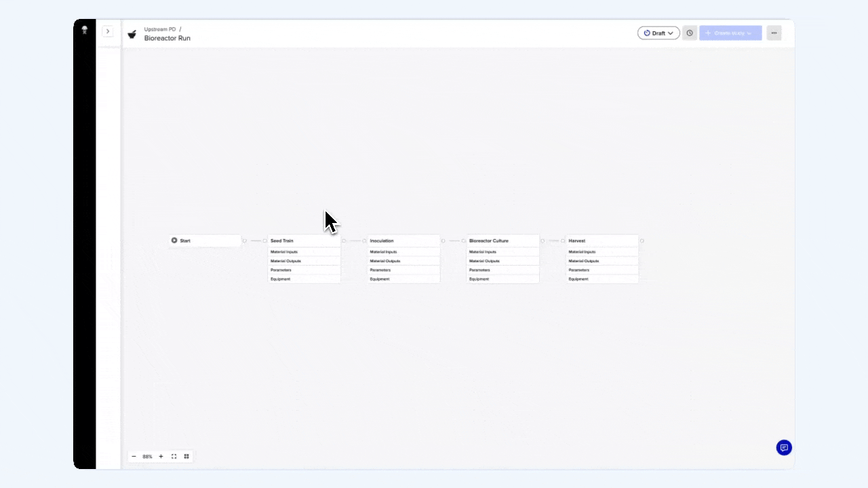
Task: Click the play icon on the Start node
Action: 174,241
